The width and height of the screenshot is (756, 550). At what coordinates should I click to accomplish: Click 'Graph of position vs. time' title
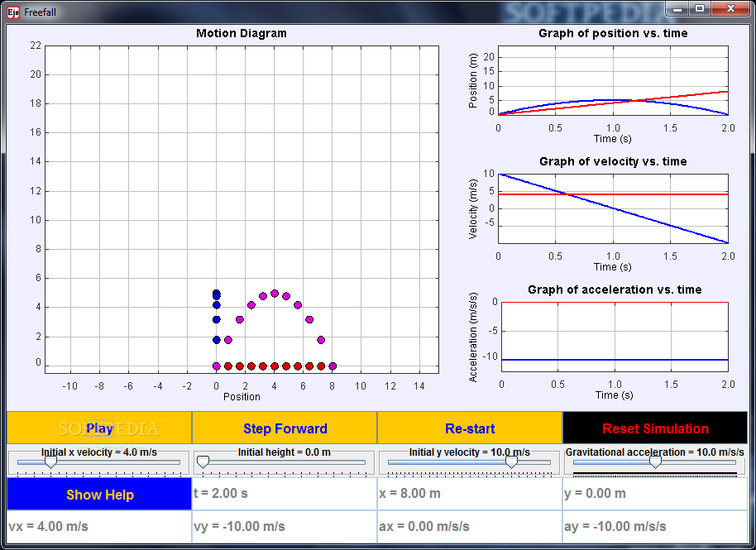(x=613, y=33)
